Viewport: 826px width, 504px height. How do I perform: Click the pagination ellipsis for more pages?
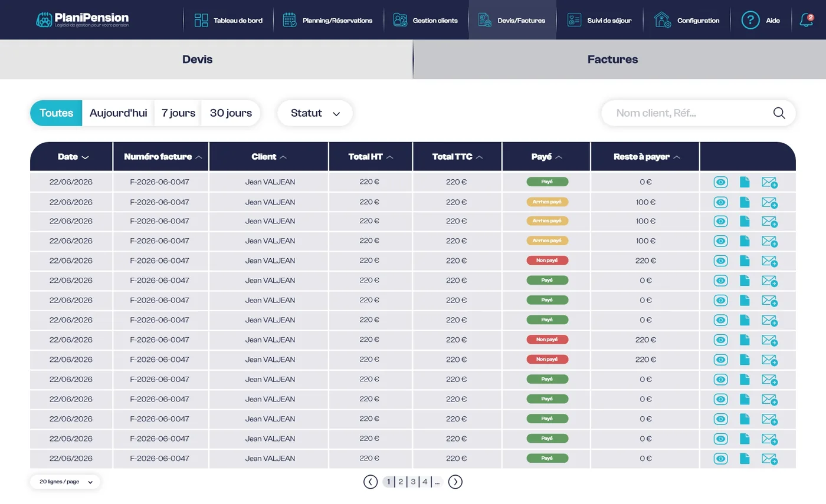[x=437, y=482]
